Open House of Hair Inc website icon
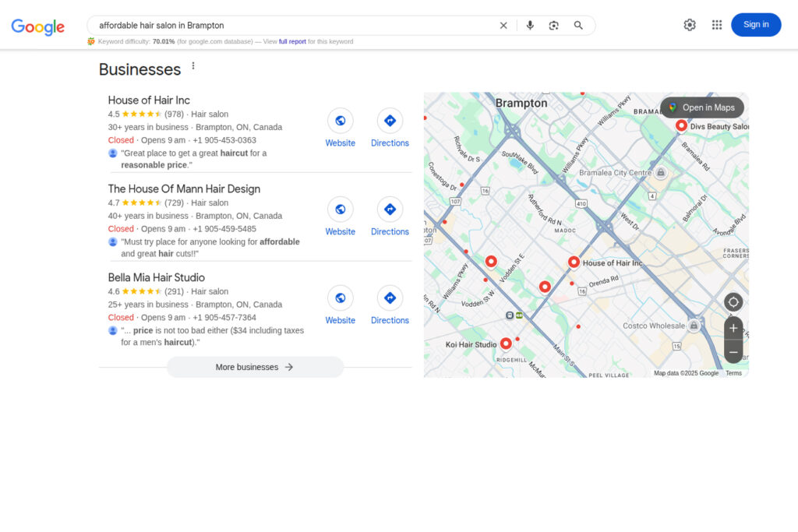 coord(340,121)
